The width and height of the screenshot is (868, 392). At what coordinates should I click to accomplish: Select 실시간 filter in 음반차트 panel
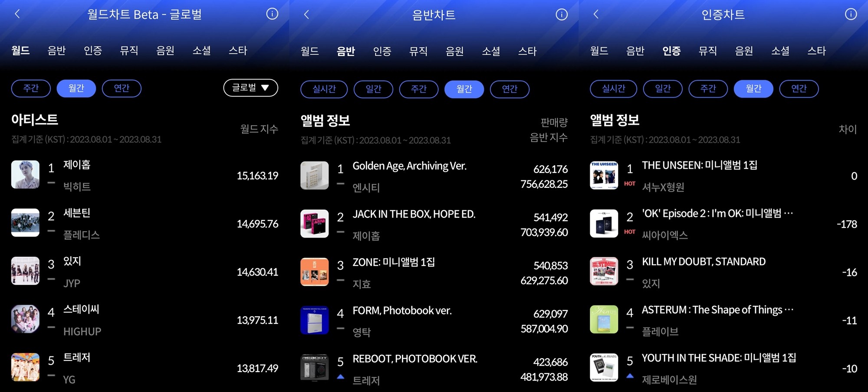pyautogui.click(x=324, y=89)
